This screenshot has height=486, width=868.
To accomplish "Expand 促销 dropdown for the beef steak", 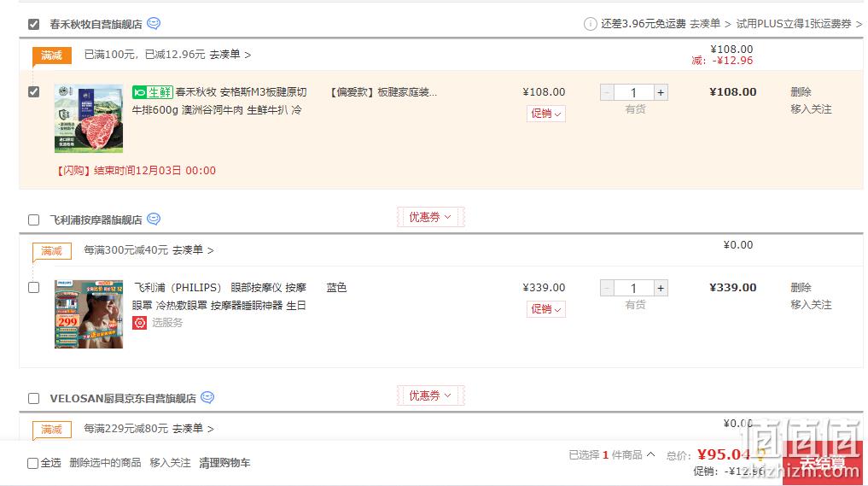I will [x=546, y=114].
